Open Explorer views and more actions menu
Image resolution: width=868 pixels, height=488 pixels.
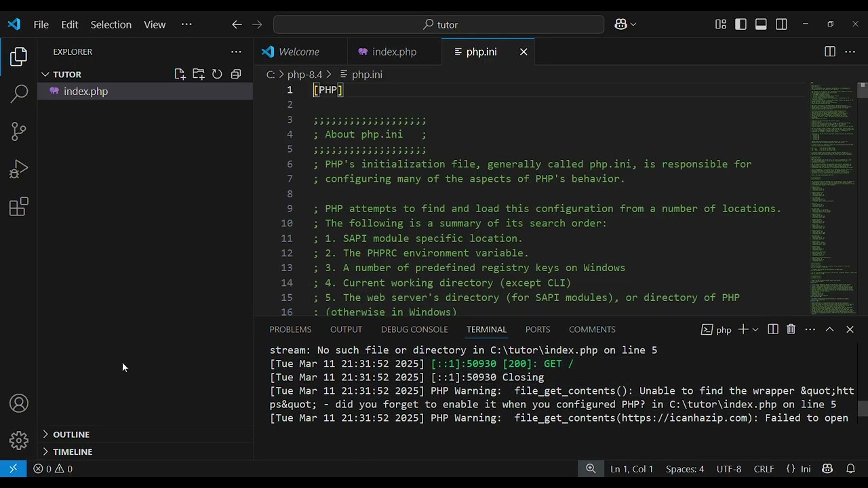tap(236, 52)
